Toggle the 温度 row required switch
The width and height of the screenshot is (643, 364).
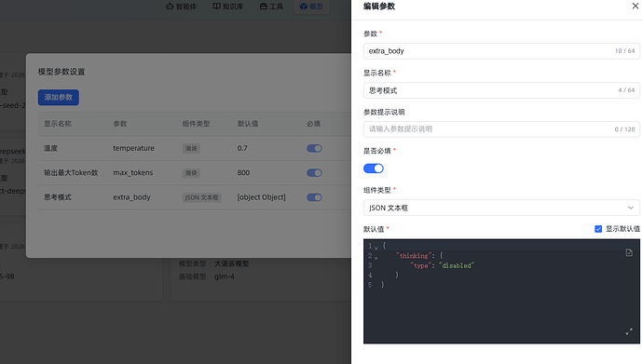tap(314, 148)
